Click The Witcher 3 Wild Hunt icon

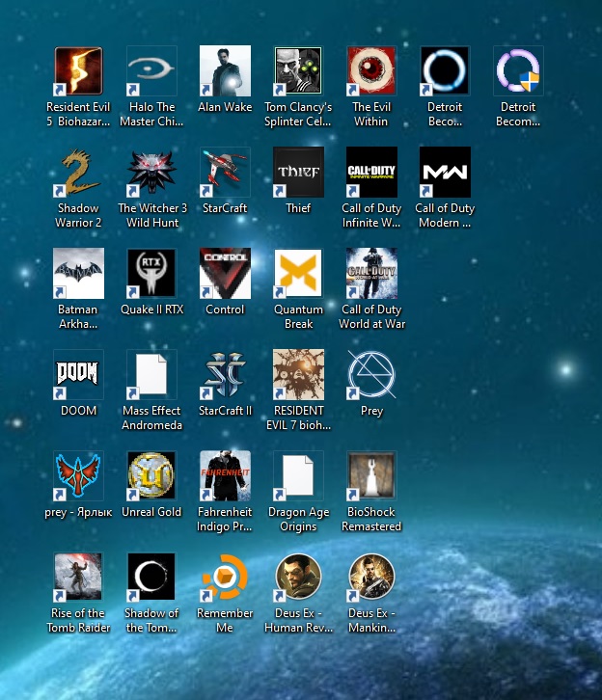151,173
